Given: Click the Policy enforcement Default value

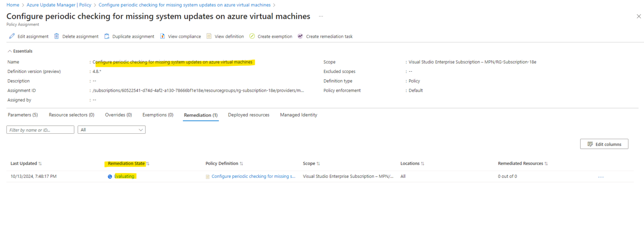Looking at the screenshot, I should tap(415, 91).
